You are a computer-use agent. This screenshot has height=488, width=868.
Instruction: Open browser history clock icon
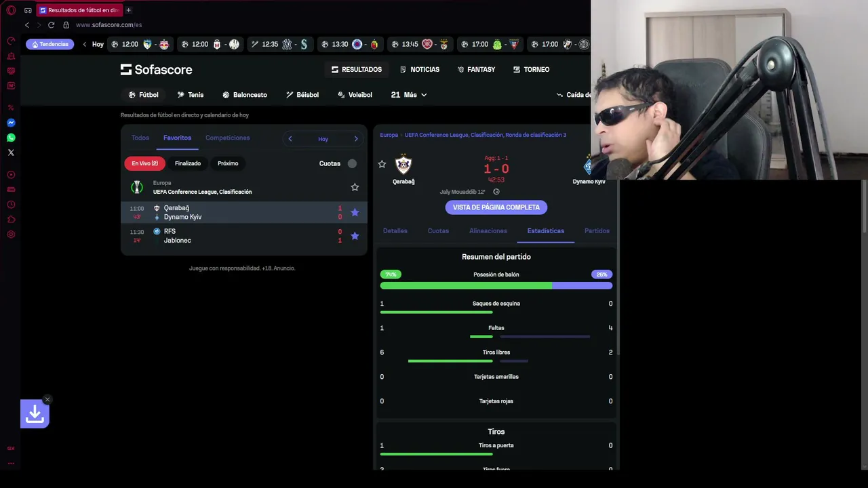(x=11, y=205)
